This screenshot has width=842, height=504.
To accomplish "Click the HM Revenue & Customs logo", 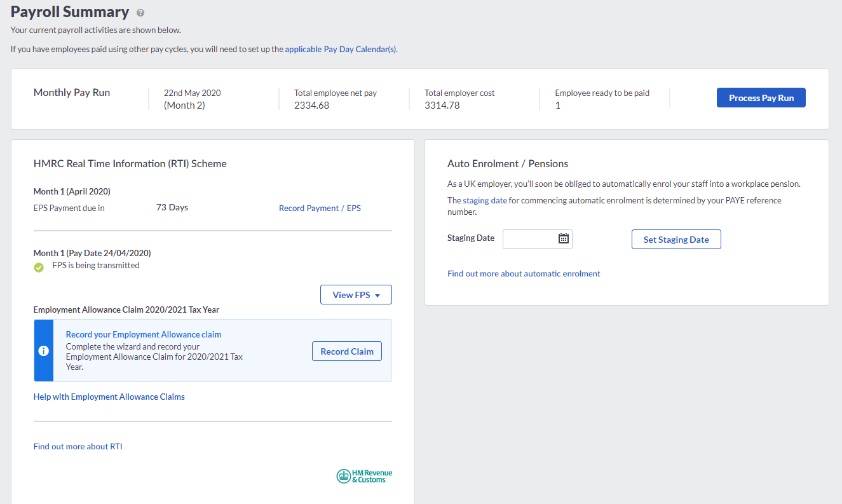I will [x=364, y=476].
